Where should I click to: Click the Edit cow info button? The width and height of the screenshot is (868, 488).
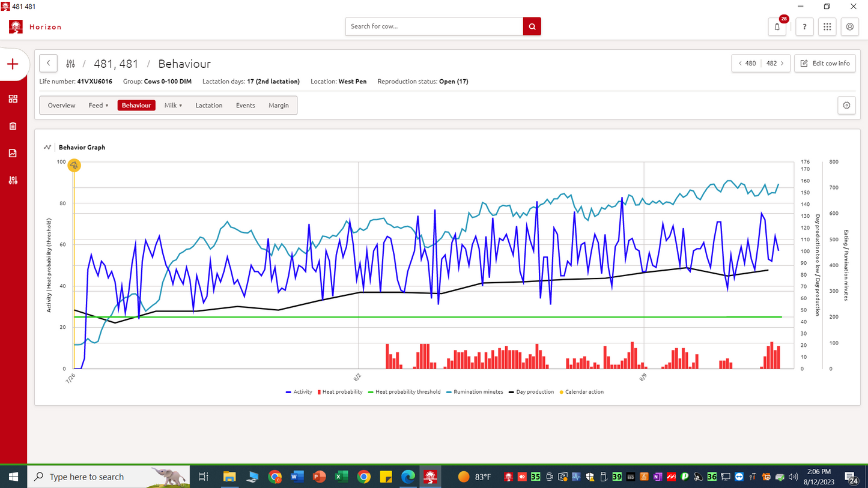(x=825, y=63)
